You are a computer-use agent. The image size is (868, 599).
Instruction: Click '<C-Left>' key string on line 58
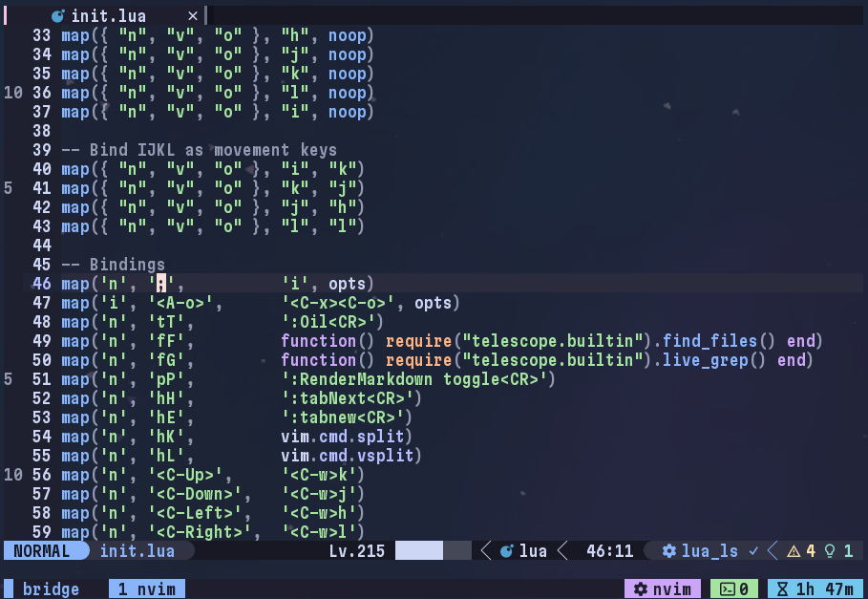195,513
